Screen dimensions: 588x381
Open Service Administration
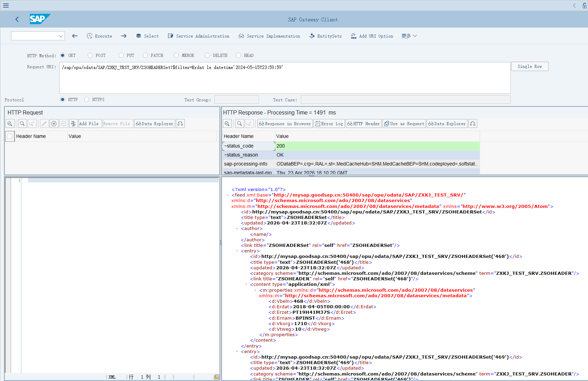pyautogui.click(x=199, y=36)
